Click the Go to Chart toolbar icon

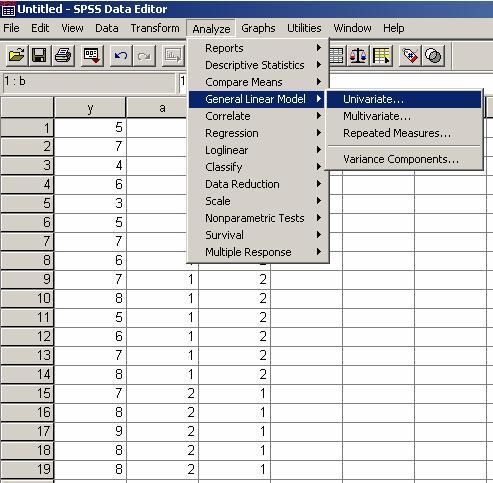pyautogui.click(x=173, y=55)
